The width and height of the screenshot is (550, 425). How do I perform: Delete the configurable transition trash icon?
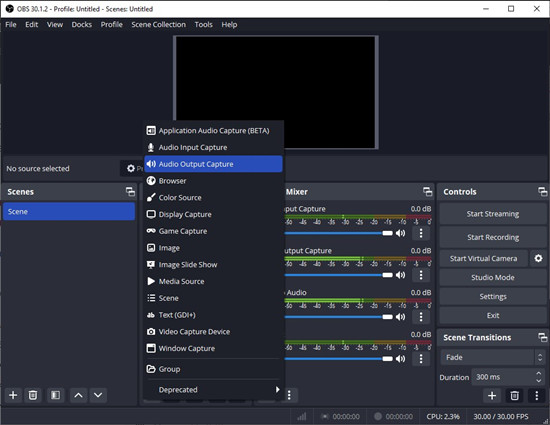pyautogui.click(x=515, y=396)
